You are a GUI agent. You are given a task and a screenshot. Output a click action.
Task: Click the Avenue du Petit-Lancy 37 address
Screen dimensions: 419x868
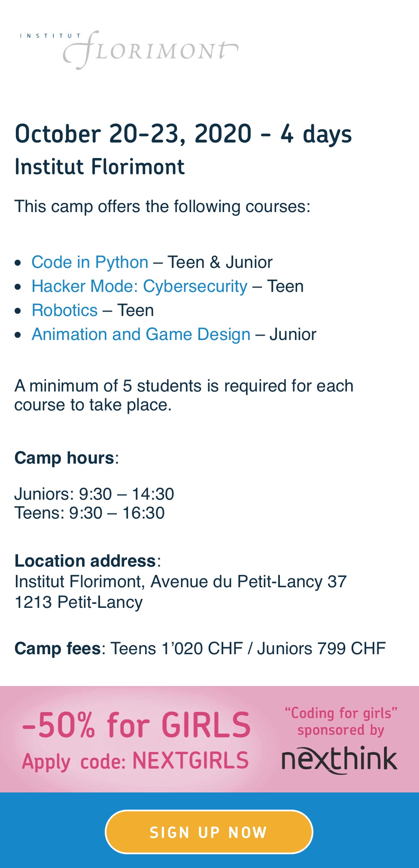[x=248, y=582]
